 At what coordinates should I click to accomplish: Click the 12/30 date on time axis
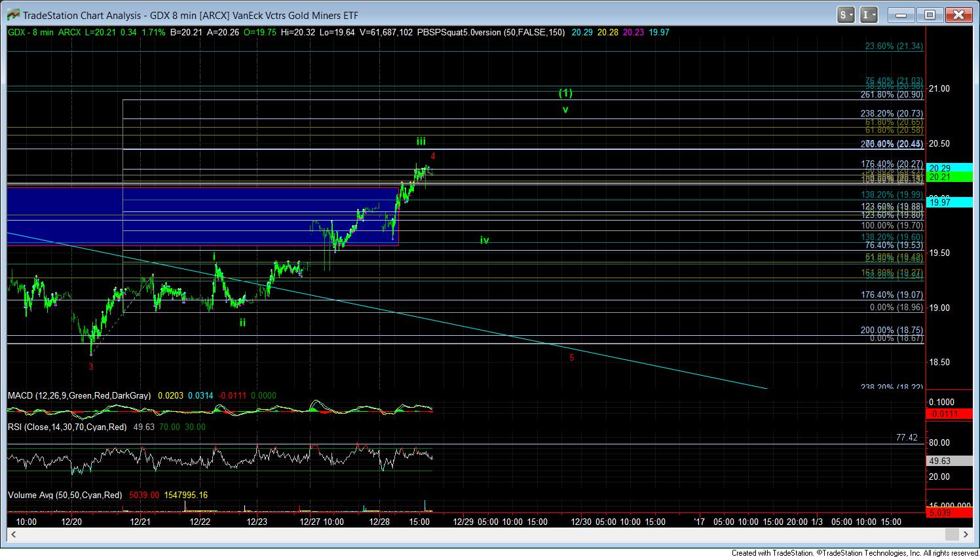click(581, 522)
